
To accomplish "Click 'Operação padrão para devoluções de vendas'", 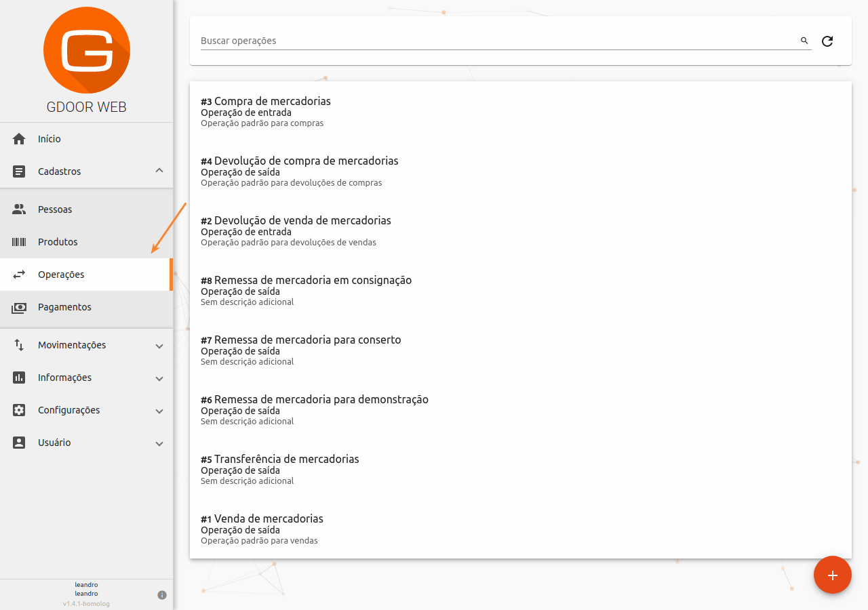I will pyautogui.click(x=288, y=243).
